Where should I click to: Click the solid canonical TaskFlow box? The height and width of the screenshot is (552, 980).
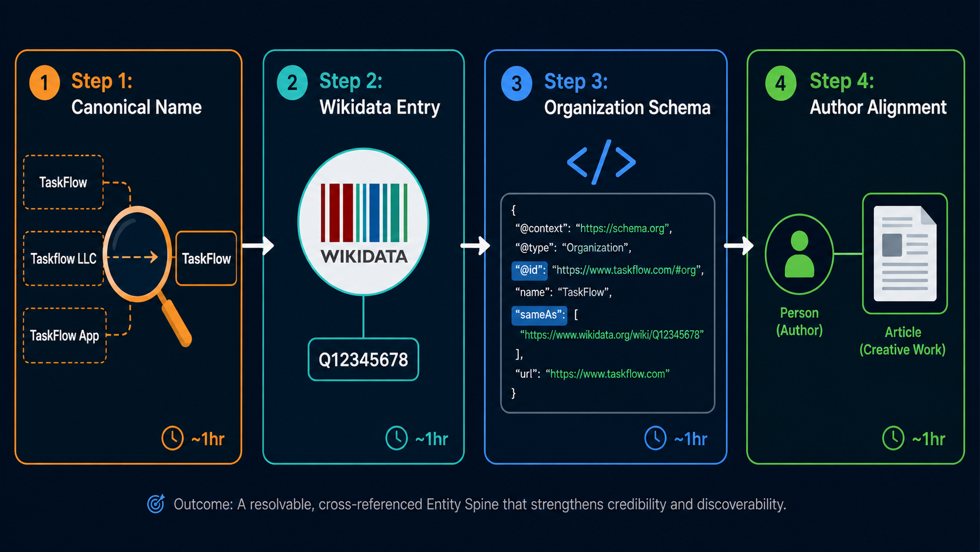click(x=206, y=259)
